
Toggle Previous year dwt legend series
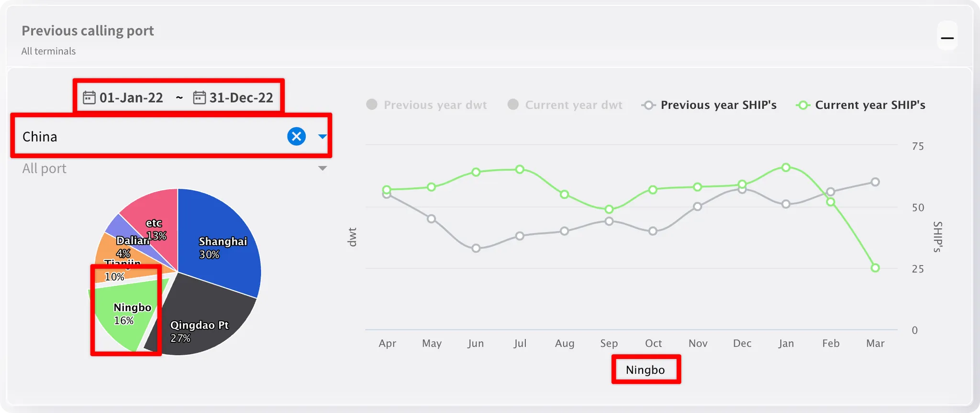pos(426,105)
